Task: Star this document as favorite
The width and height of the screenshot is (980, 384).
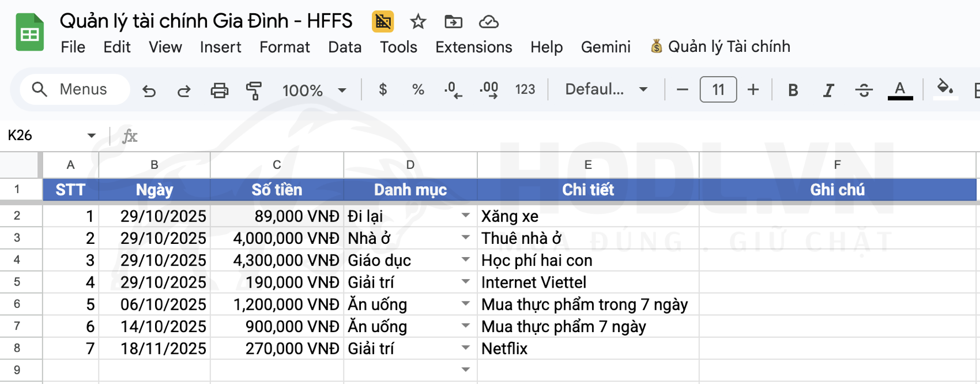Action: coord(418,22)
